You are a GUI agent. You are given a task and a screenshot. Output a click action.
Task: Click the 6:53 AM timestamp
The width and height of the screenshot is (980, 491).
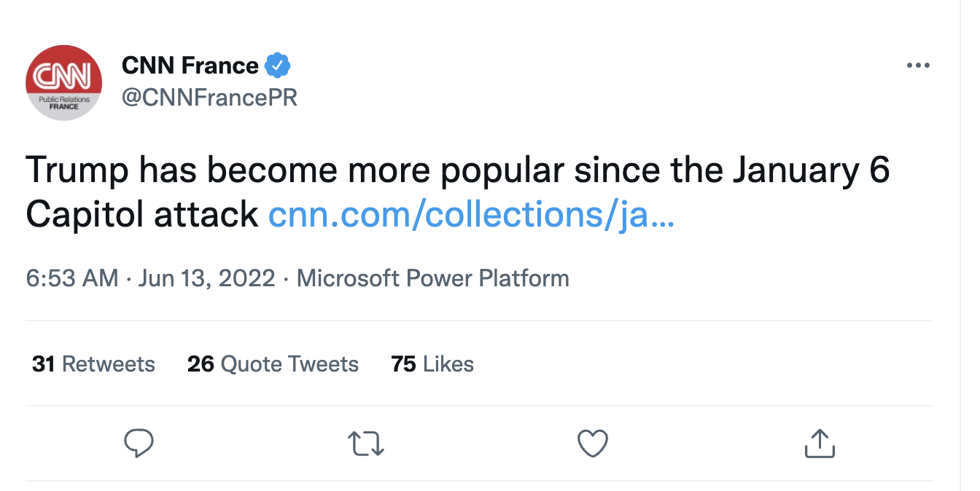(71, 278)
